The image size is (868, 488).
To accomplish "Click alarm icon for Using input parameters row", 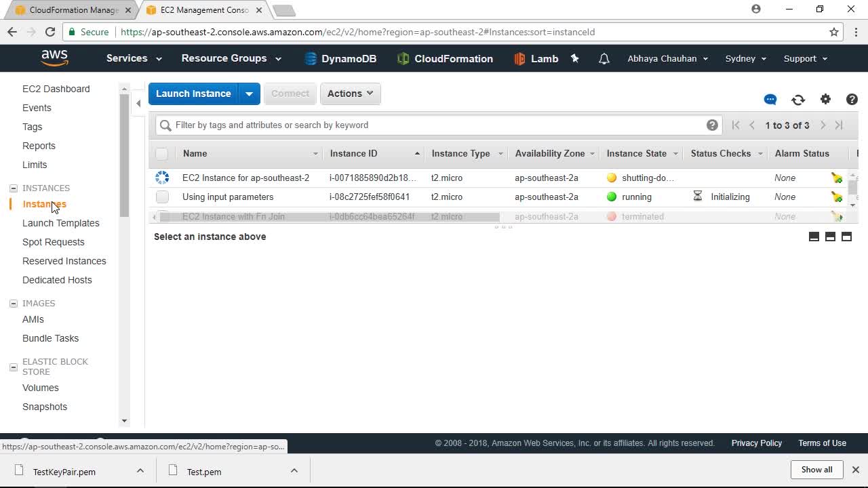I will pyautogui.click(x=837, y=197).
